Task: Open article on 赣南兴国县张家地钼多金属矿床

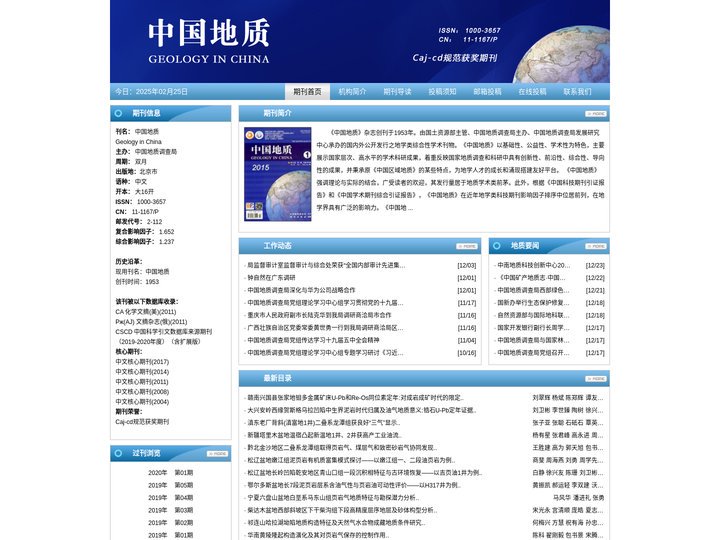Action: (x=355, y=398)
